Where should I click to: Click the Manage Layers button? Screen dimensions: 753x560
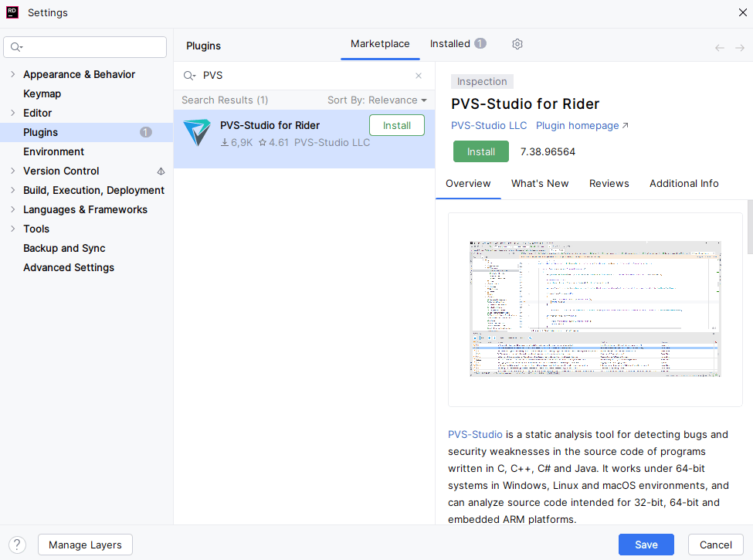85,545
